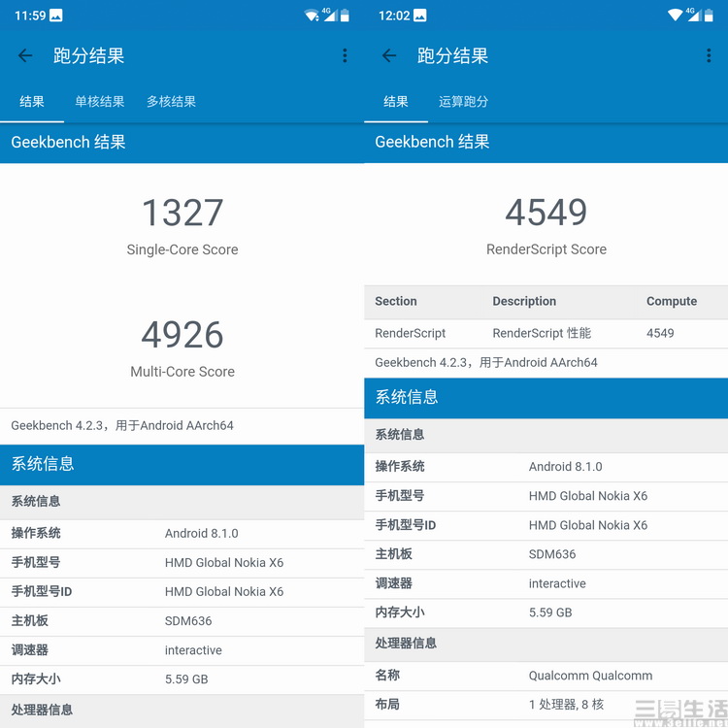Select 结果 tab on right screen
The height and width of the screenshot is (728, 728).
396,102
